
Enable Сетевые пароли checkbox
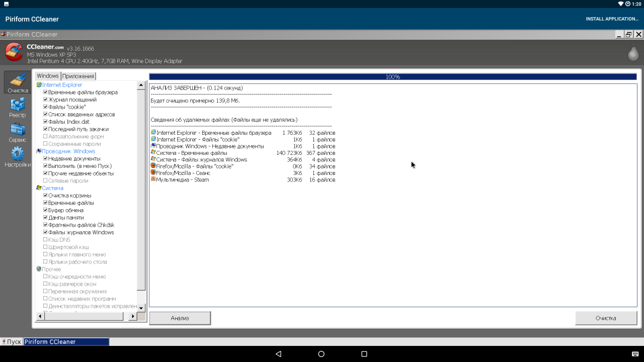(x=45, y=180)
